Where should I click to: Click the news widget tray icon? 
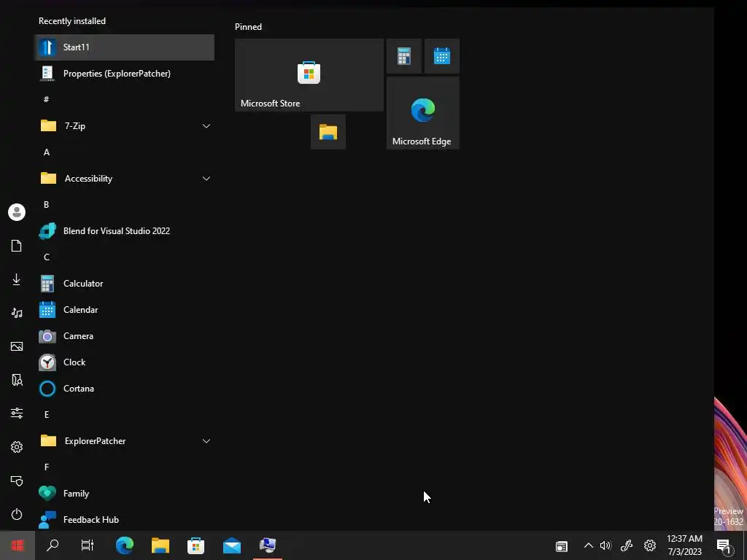click(x=562, y=546)
